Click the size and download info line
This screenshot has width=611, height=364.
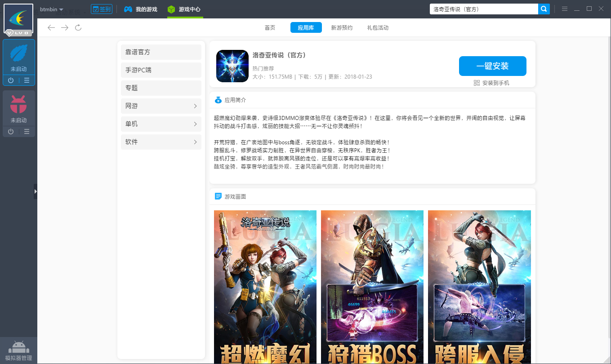click(x=312, y=77)
